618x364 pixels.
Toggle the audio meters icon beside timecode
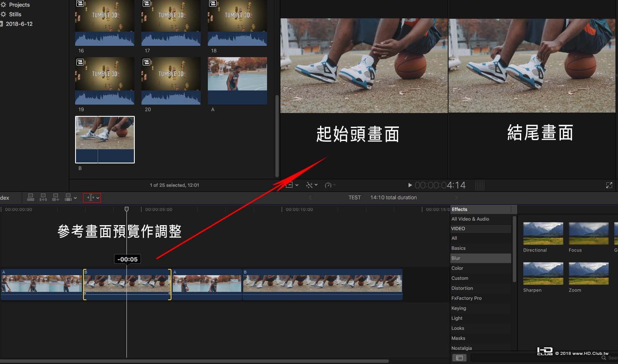point(480,185)
